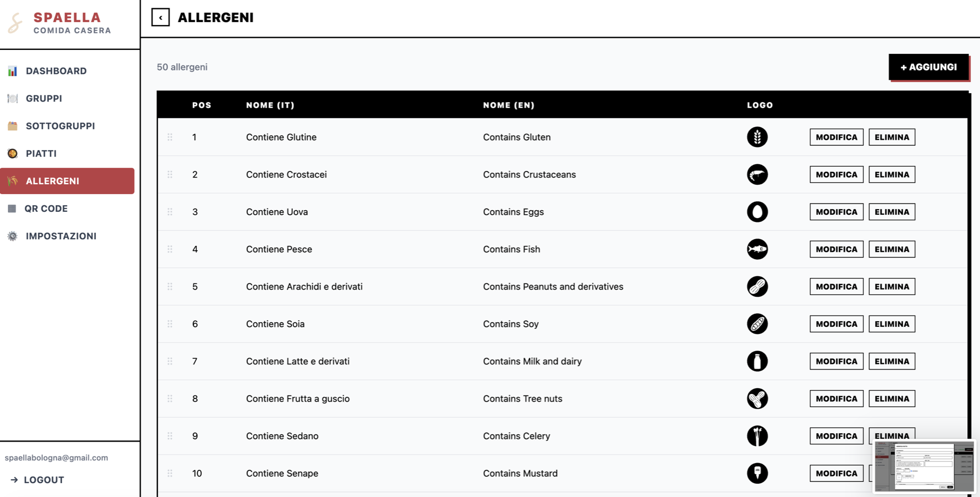
Task: Click the mustard allergen logo
Action: [757, 473]
